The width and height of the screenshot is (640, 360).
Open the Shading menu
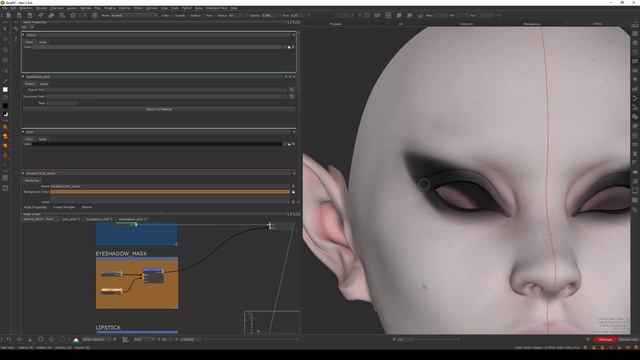click(110, 8)
